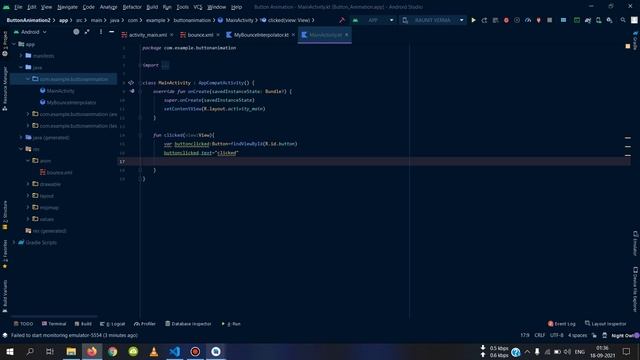The height and width of the screenshot is (360, 640).
Task: Click the UTF-8 encoding in status bar
Action: pyautogui.click(x=556, y=335)
